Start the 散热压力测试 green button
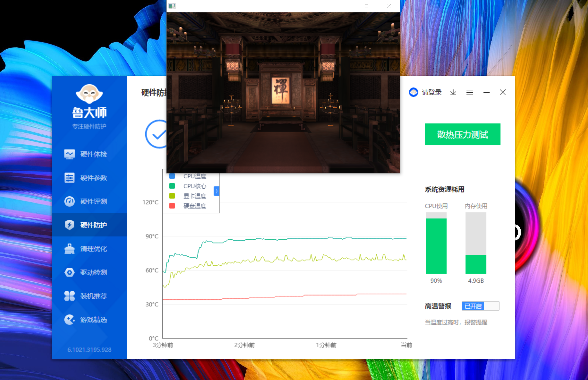Image resolution: width=588 pixels, height=380 pixels. pos(462,134)
